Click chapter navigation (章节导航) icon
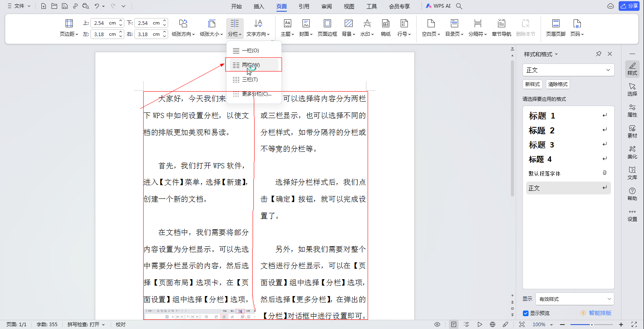644x329 pixels. coord(502,28)
